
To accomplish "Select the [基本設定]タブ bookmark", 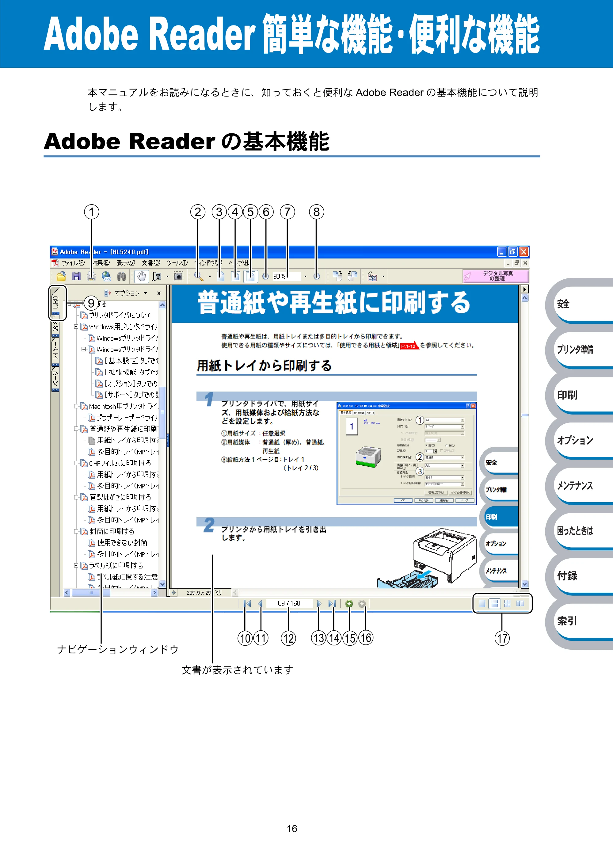I will 127,361.
